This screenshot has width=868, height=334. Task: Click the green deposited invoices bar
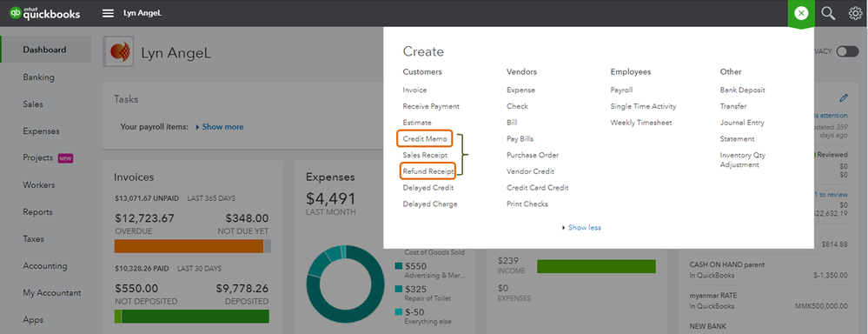tap(195, 317)
